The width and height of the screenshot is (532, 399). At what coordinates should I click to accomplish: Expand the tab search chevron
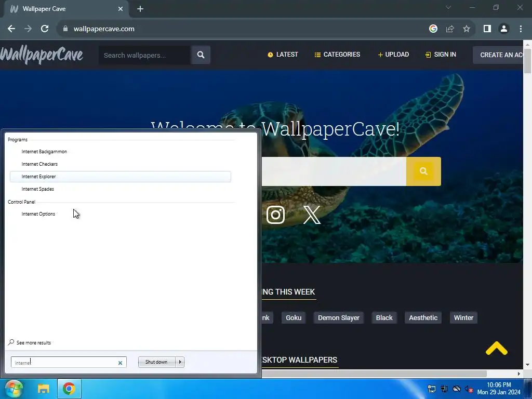click(x=448, y=7)
